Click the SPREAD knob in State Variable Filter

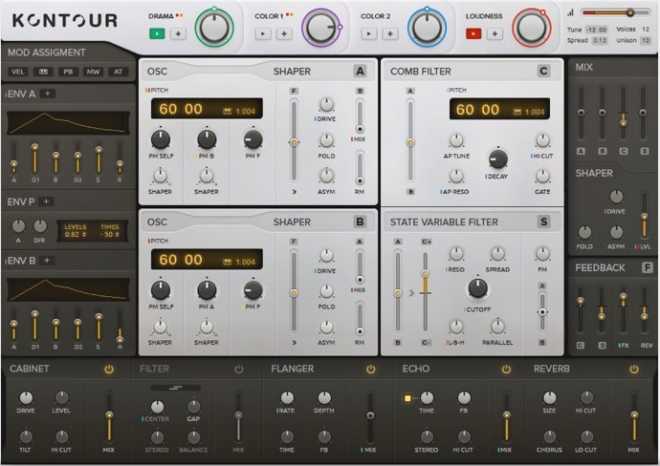pos(498,254)
